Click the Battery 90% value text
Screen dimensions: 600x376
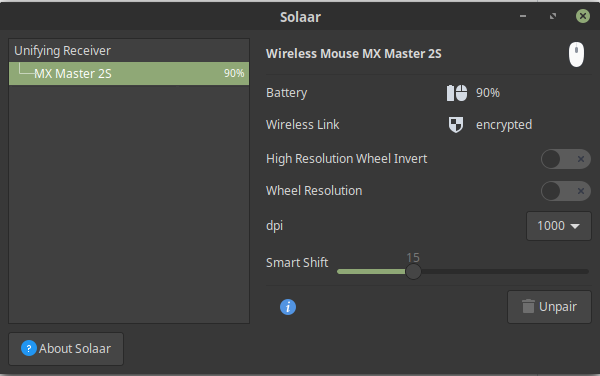(488, 93)
